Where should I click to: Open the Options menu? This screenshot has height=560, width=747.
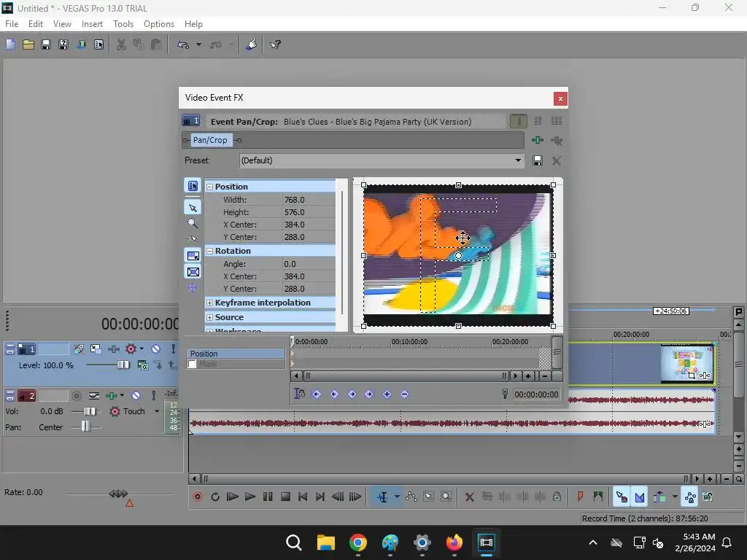pyautogui.click(x=159, y=24)
